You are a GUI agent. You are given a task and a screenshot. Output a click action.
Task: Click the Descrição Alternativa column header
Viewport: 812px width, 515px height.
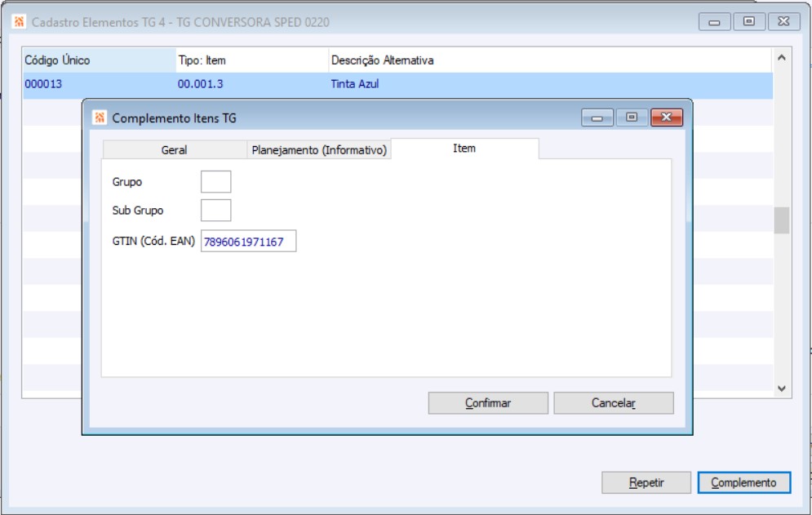[551, 60]
